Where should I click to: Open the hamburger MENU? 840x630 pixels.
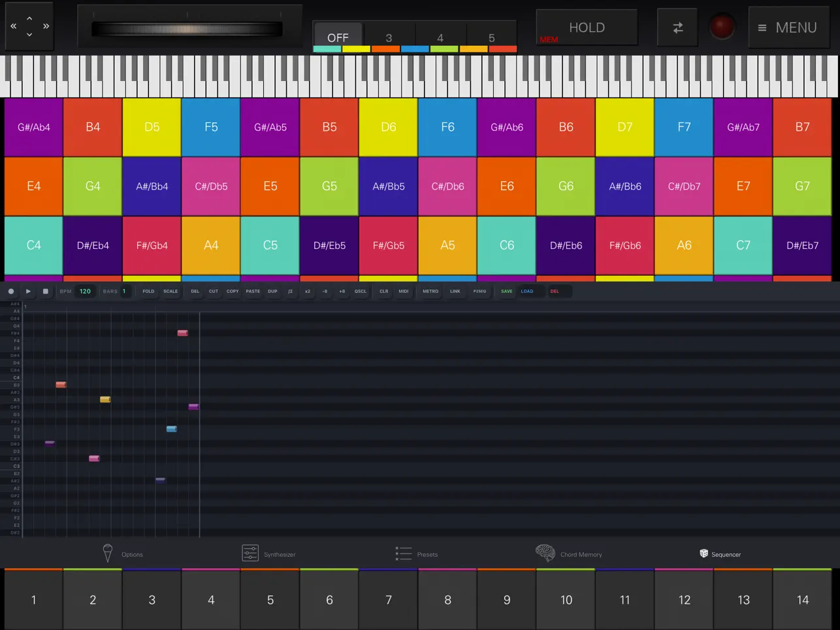coord(789,27)
